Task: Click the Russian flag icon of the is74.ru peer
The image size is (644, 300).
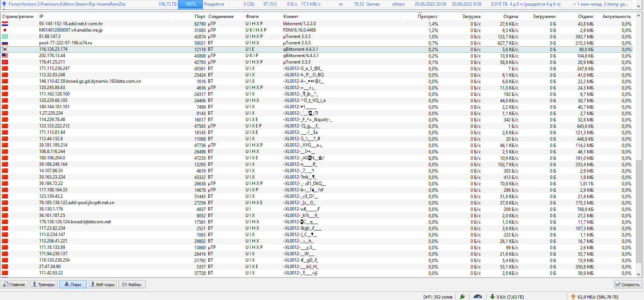Action: pyautogui.click(x=5, y=43)
